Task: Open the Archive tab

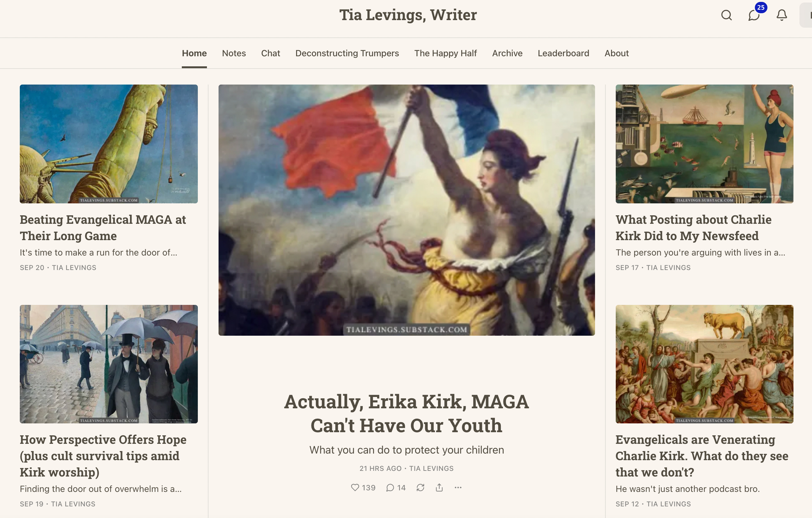Action: click(x=507, y=53)
